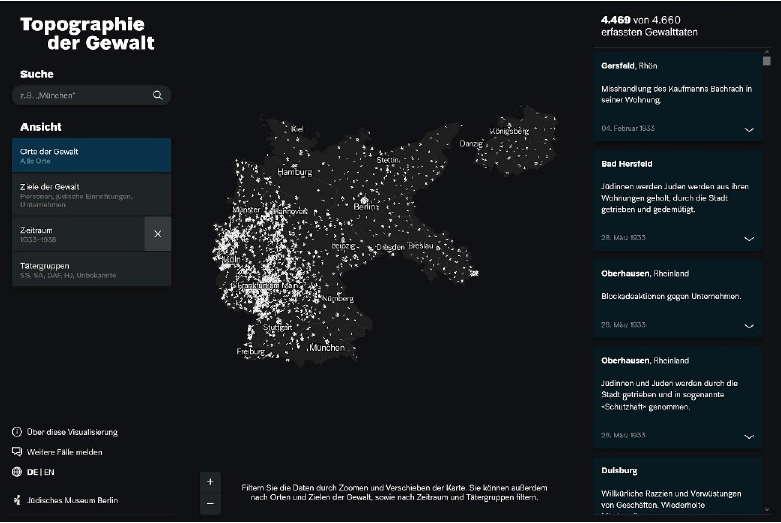Expand the Oberhausen Schutzhaft entry chevron
This screenshot has height=523, width=781.
pyautogui.click(x=749, y=436)
